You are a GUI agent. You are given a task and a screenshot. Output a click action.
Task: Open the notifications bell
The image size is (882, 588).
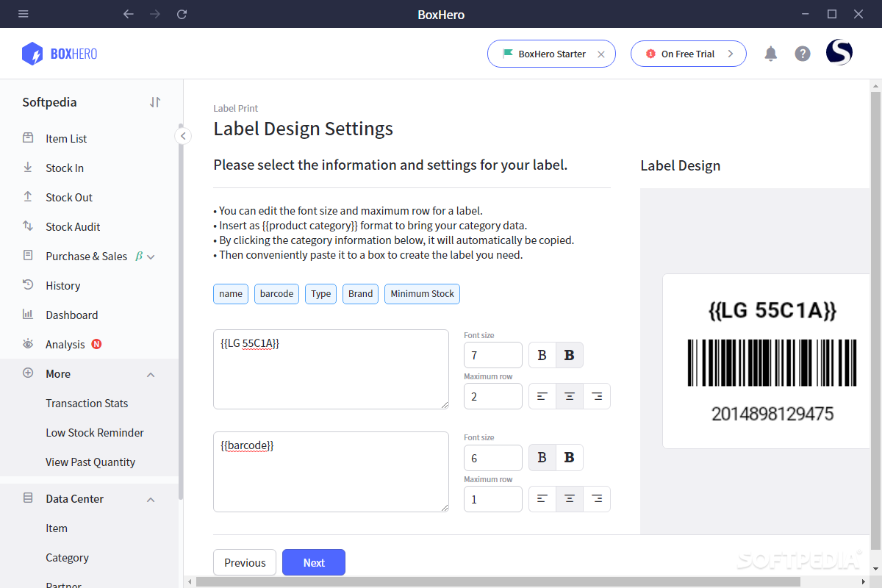(x=770, y=54)
